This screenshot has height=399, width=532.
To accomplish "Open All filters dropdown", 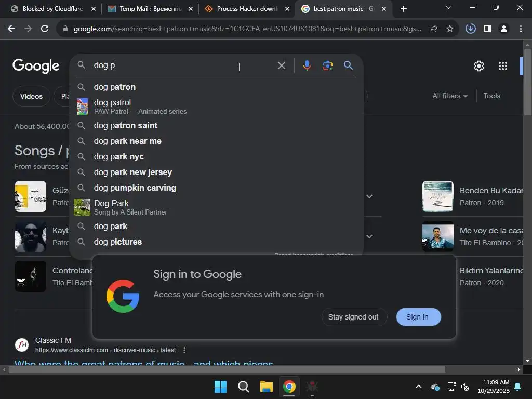I will 449,96.
